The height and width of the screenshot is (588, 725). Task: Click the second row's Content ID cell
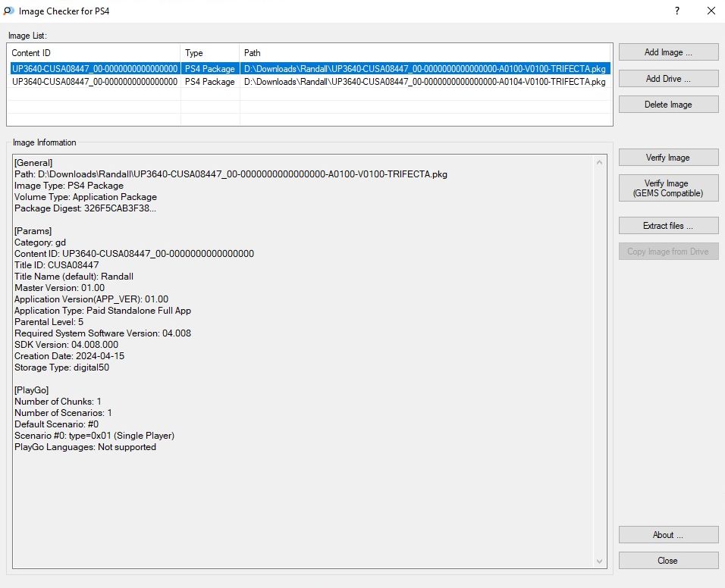pyautogui.click(x=95, y=82)
